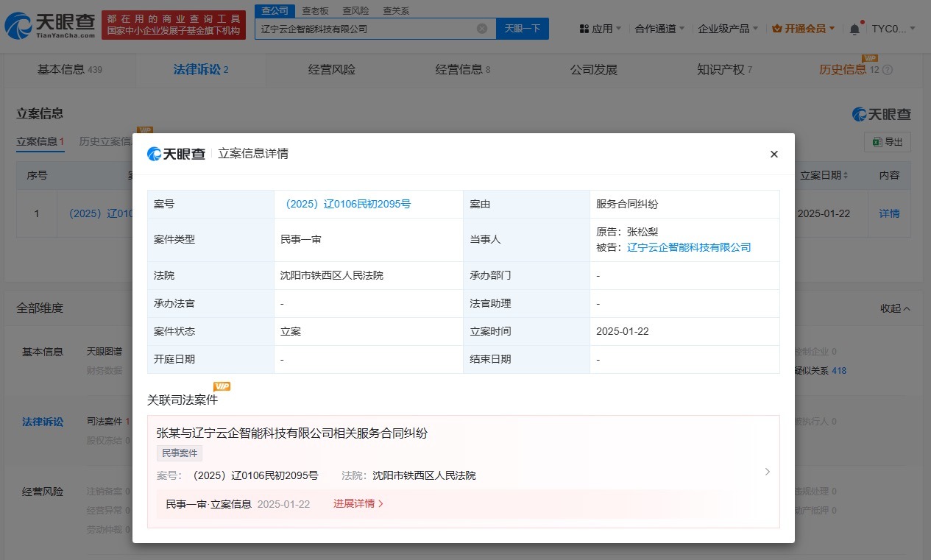The width and height of the screenshot is (931, 560).
Task: Click the green 导出 export icon
Action: pos(876,142)
